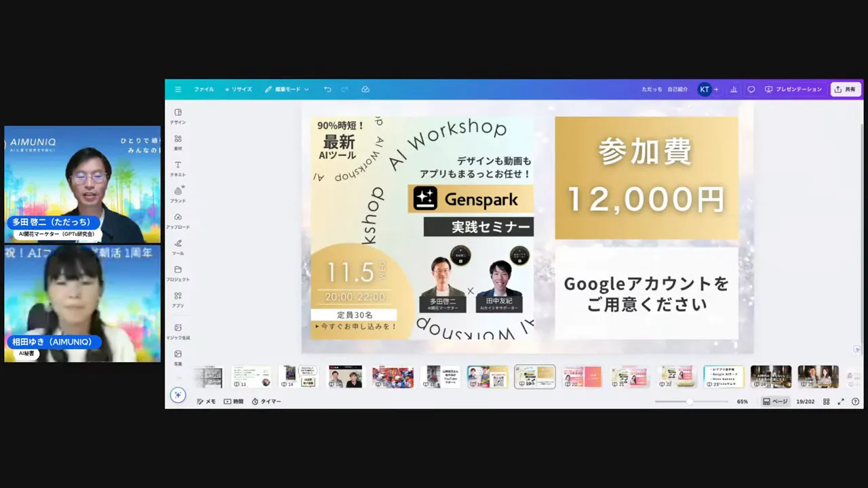The height and width of the screenshot is (488, 868).
Task: Select page 20 thumbnail
Action: click(582, 377)
